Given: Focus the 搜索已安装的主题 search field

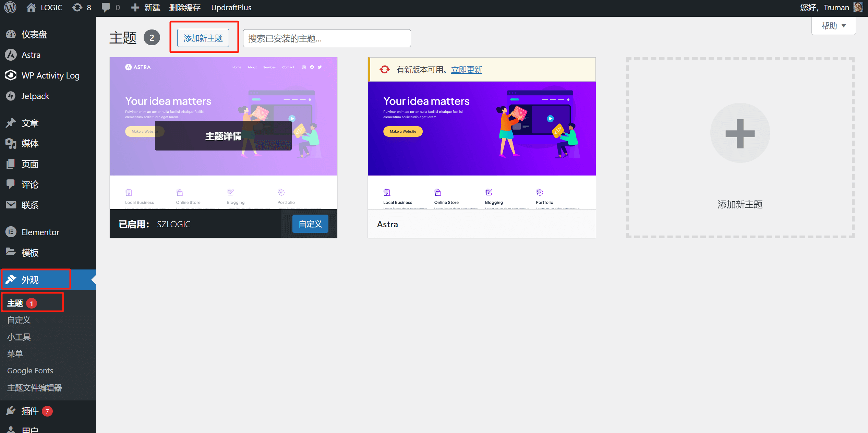Looking at the screenshot, I should click(327, 38).
